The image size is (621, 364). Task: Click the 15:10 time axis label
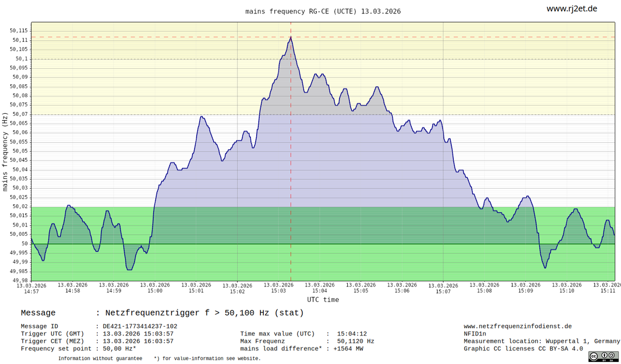(567, 287)
